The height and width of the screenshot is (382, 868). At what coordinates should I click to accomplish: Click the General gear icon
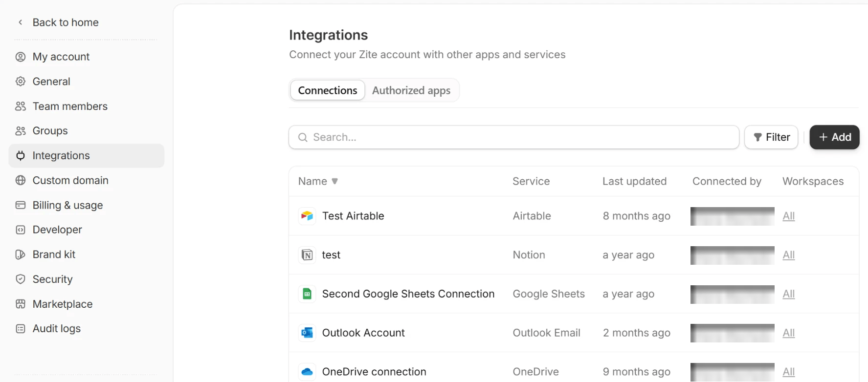click(21, 82)
